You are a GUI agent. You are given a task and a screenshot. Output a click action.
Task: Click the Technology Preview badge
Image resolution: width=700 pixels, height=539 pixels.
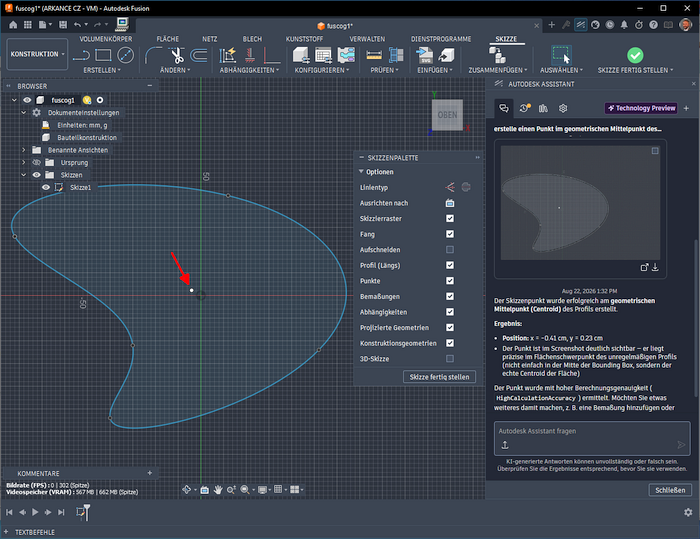(x=641, y=108)
